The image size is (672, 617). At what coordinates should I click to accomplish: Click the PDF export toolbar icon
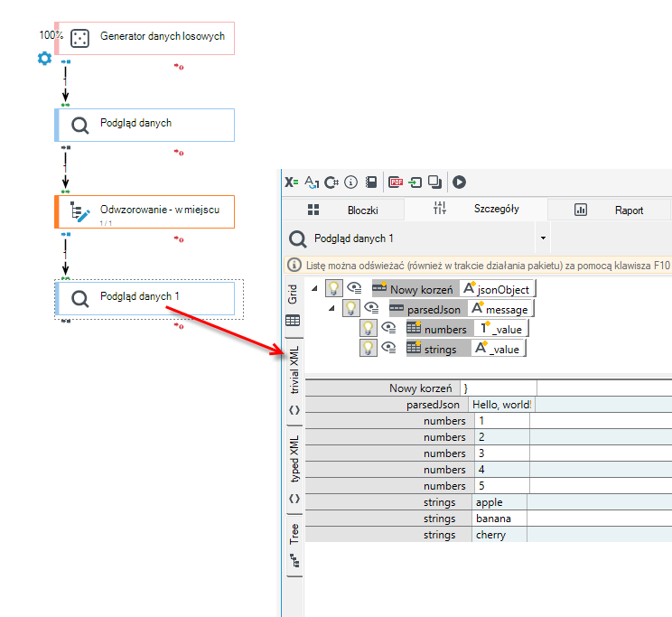tap(396, 182)
